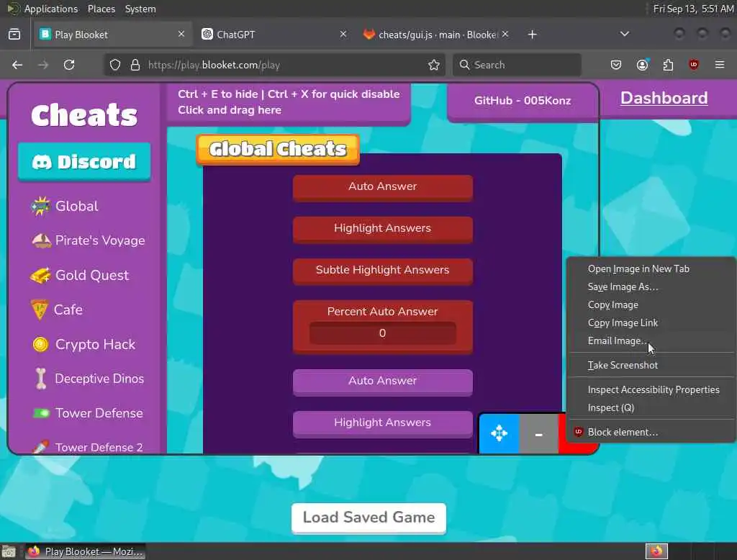Toggle Subtle Highlight Answers cheat
This screenshot has width=737, height=560.
383,271
